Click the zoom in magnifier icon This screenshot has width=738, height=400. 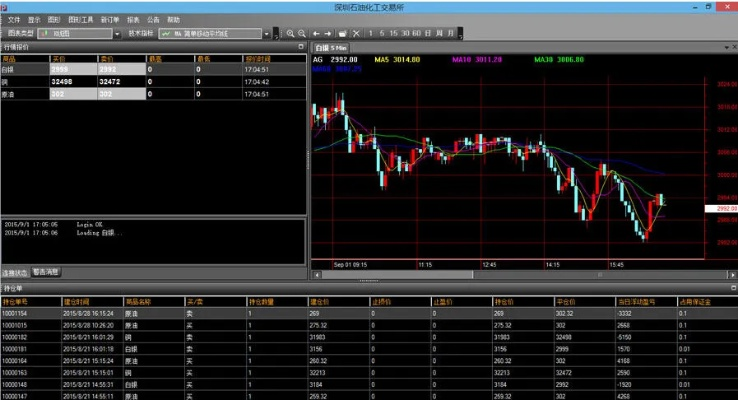pyautogui.click(x=290, y=33)
